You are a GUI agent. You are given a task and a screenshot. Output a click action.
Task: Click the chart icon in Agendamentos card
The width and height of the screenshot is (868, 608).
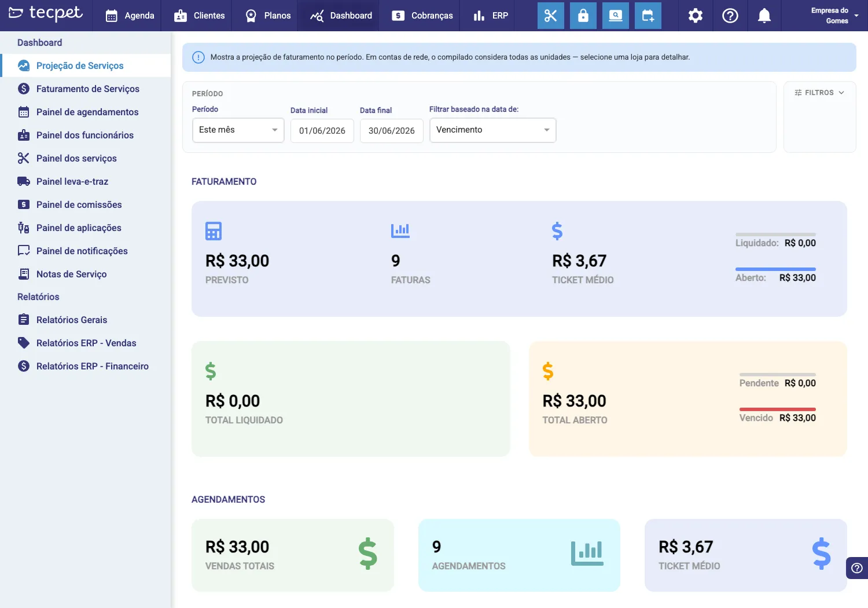coord(587,554)
